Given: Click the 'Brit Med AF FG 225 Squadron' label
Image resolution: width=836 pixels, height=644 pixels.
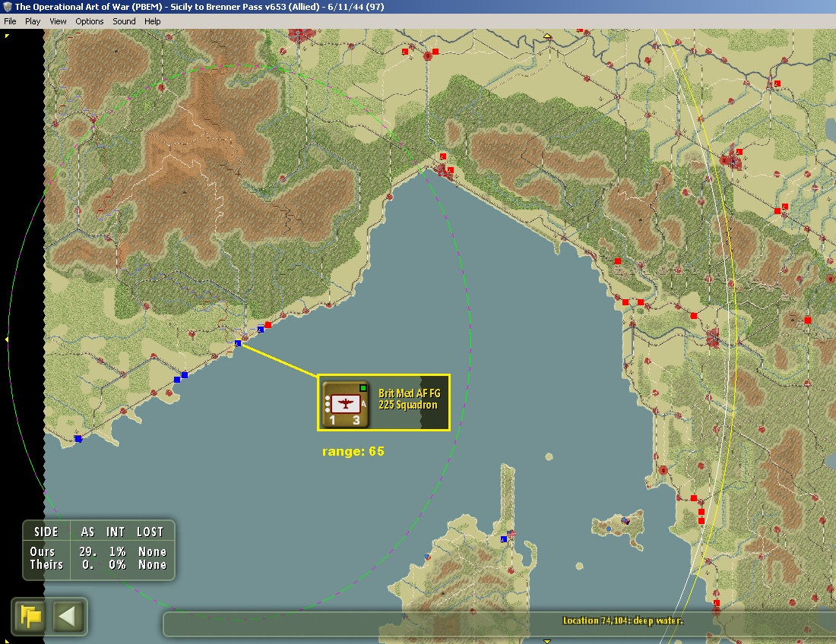Looking at the screenshot, I should point(409,399).
